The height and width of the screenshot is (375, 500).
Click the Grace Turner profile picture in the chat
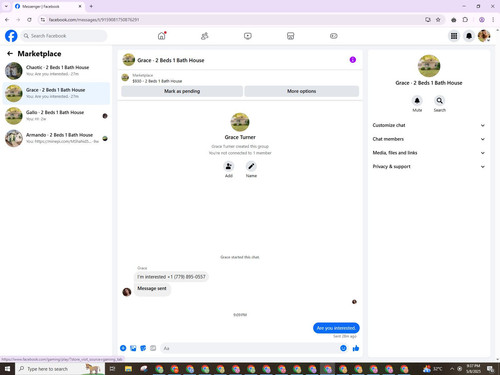[x=240, y=122]
